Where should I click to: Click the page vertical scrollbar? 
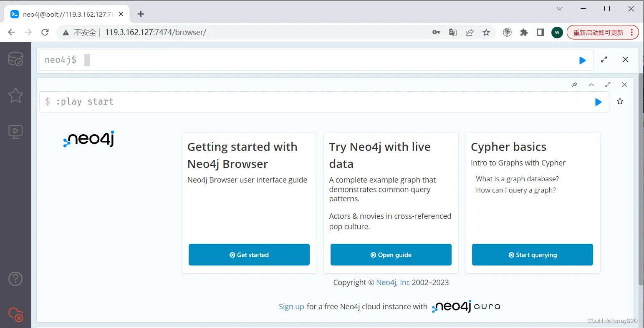click(641, 179)
